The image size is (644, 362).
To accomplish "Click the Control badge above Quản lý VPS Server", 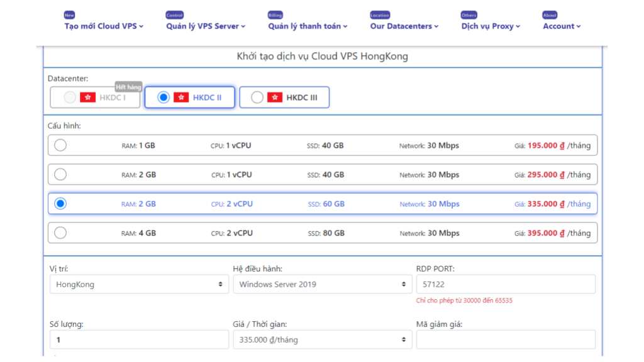I will (174, 14).
